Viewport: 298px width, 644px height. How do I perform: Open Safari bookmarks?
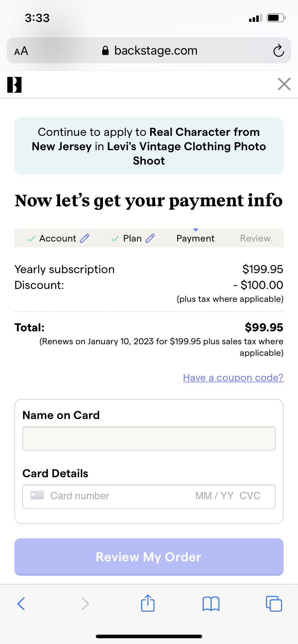(x=211, y=604)
